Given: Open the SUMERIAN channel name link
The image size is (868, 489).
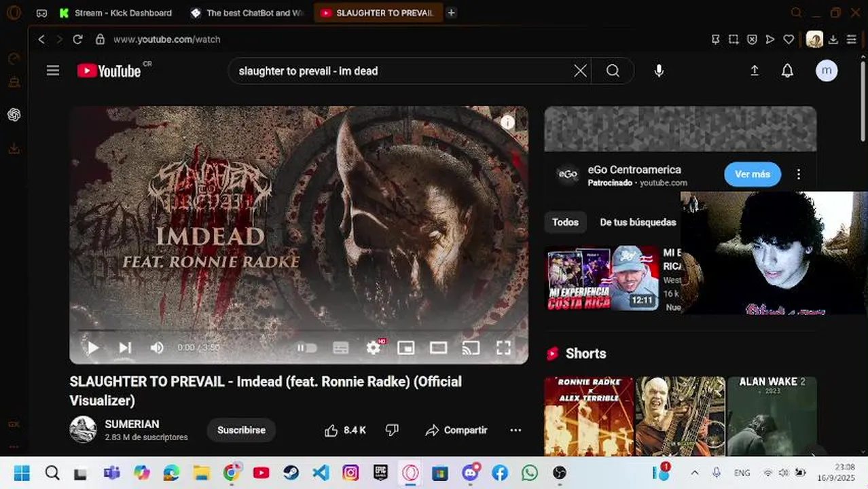Looking at the screenshot, I should tap(132, 424).
